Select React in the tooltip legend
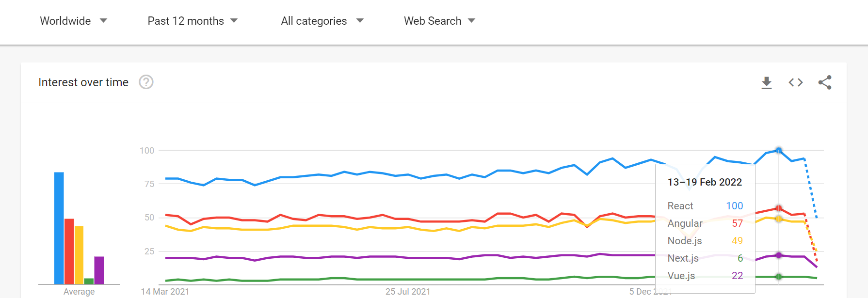Viewport: 868px width, 298px height. pyautogui.click(x=680, y=205)
